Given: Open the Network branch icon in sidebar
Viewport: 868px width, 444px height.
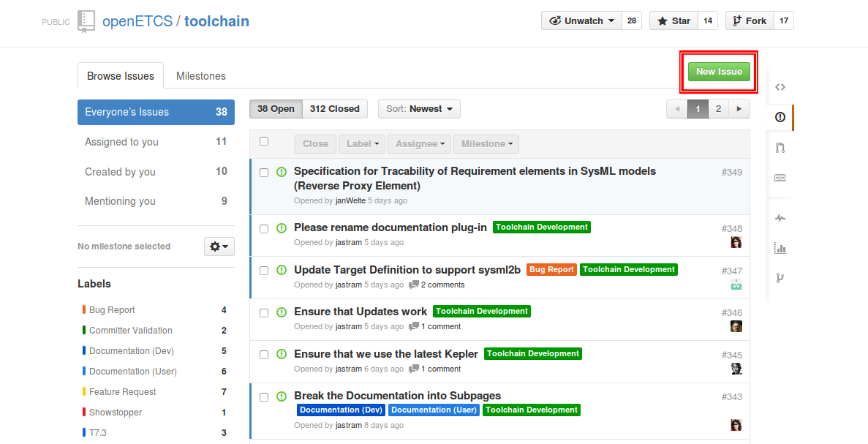Looking at the screenshot, I should pyautogui.click(x=780, y=278).
